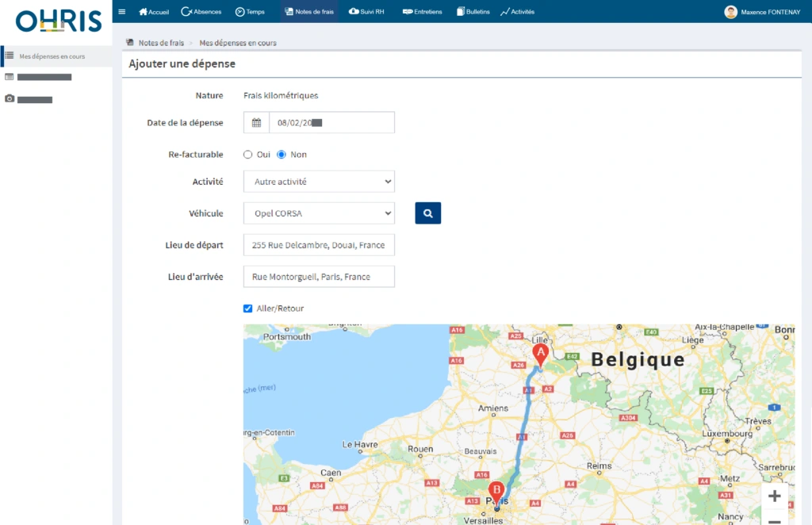Click the camera icon in sidebar
Screen dimensions: 812x525
10,99
